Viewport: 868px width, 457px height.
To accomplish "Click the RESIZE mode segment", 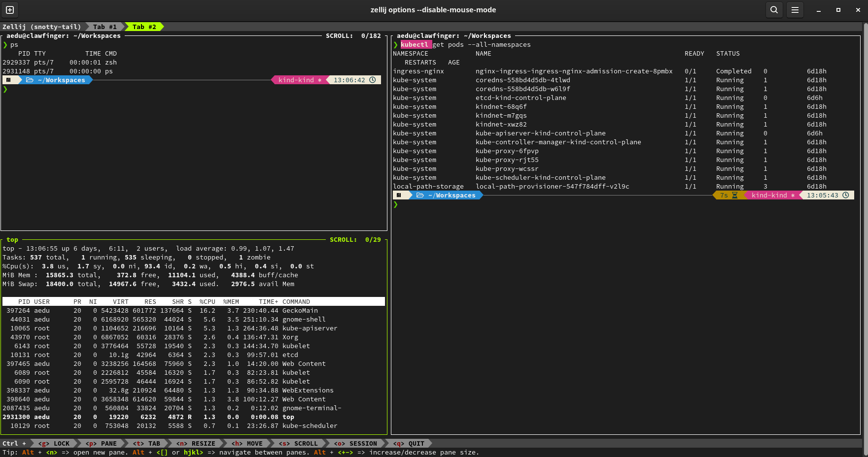I will [197, 443].
